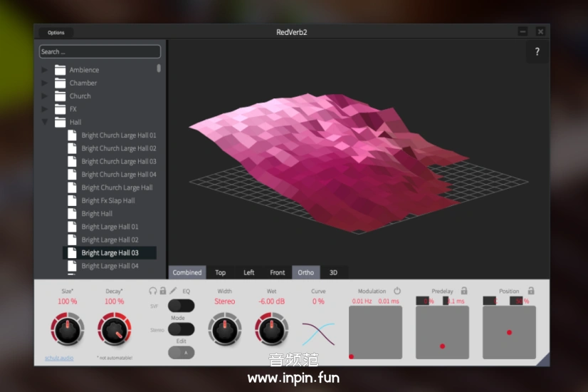Click the preset Search field
Viewport: 588px width, 392px height.
tap(100, 52)
